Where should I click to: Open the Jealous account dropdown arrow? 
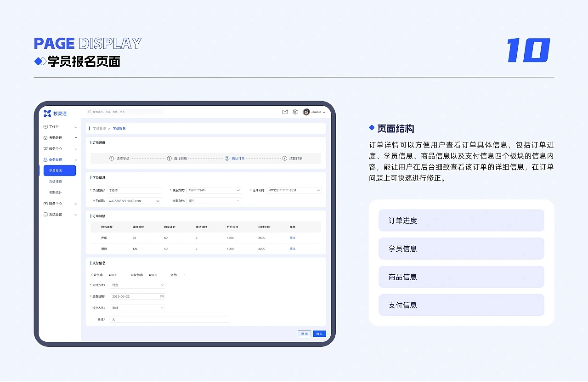[x=324, y=112]
